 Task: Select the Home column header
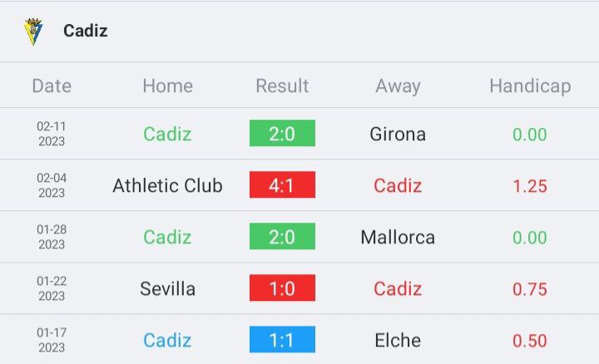pos(168,86)
